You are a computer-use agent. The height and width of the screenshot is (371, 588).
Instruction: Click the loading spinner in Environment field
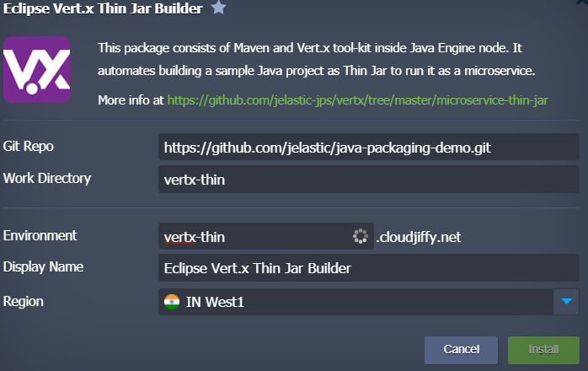[x=361, y=238]
